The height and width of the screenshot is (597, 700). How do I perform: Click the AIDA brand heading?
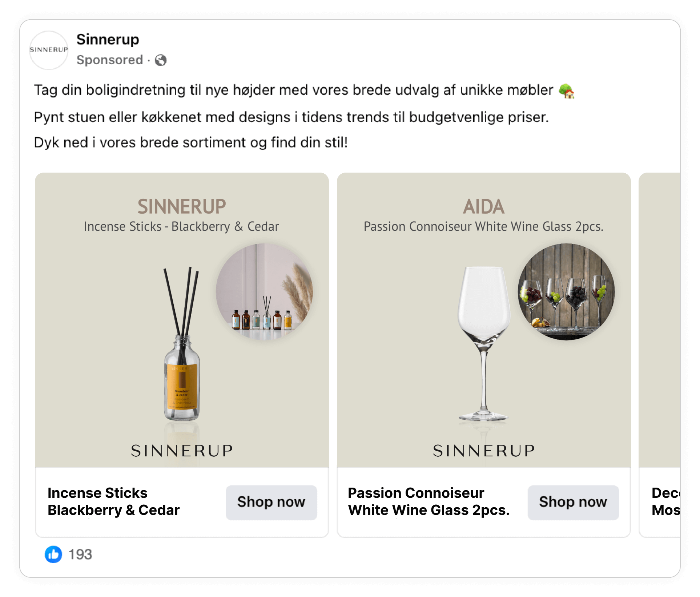coord(483,206)
